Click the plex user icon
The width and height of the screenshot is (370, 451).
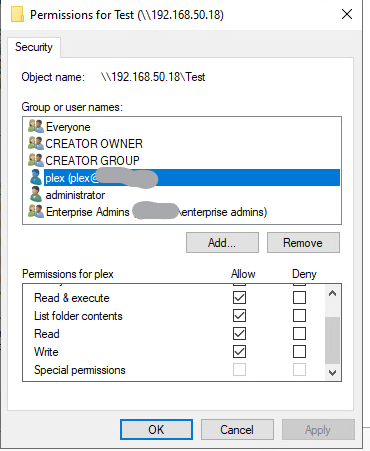point(36,177)
